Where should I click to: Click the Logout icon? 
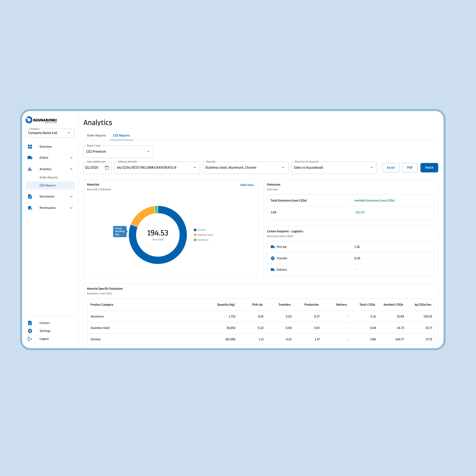coord(30,339)
